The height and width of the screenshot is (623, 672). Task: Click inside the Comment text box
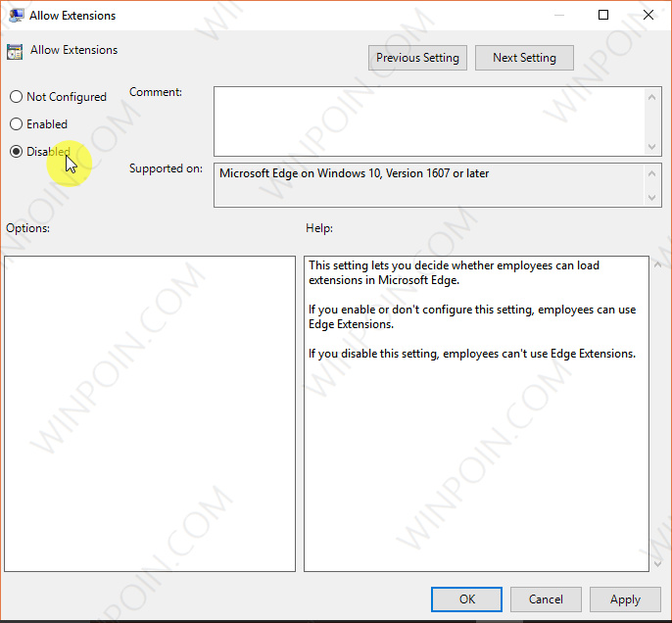(x=429, y=121)
